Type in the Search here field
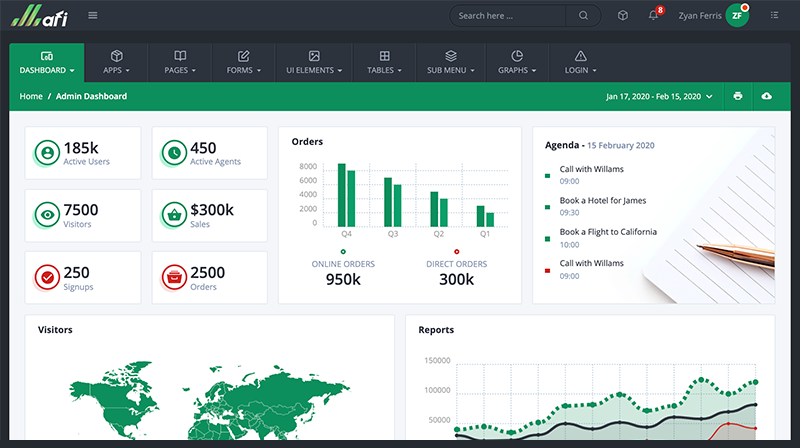Viewport: 800px width, 448px height. pos(510,16)
